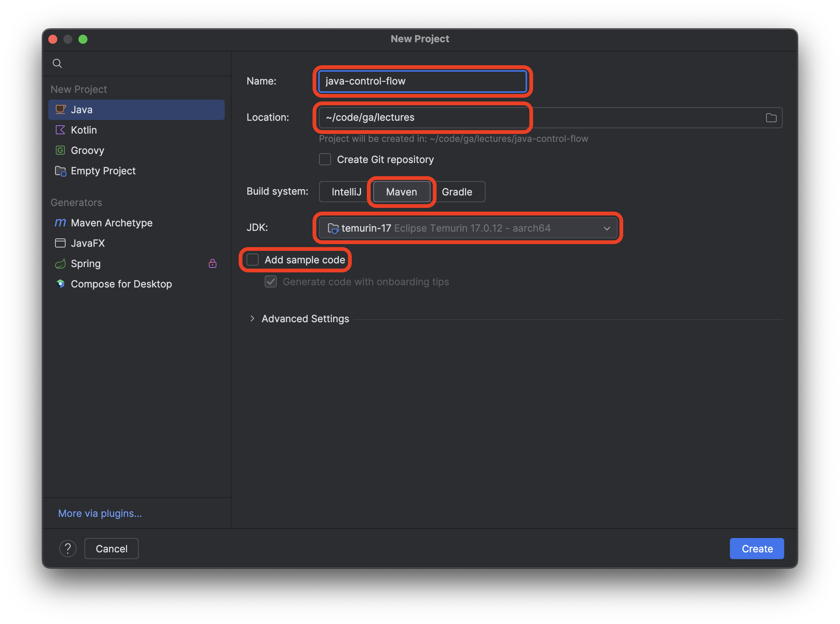840x624 pixels.
Task: Open the Maven Archetype generator
Action: [112, 223]
